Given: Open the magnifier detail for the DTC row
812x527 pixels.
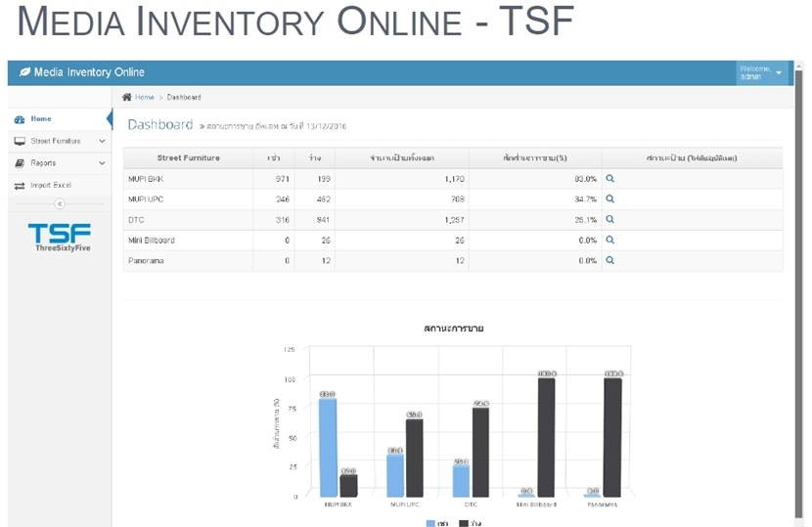Looking at the screenshot, I should coord(610,219).
